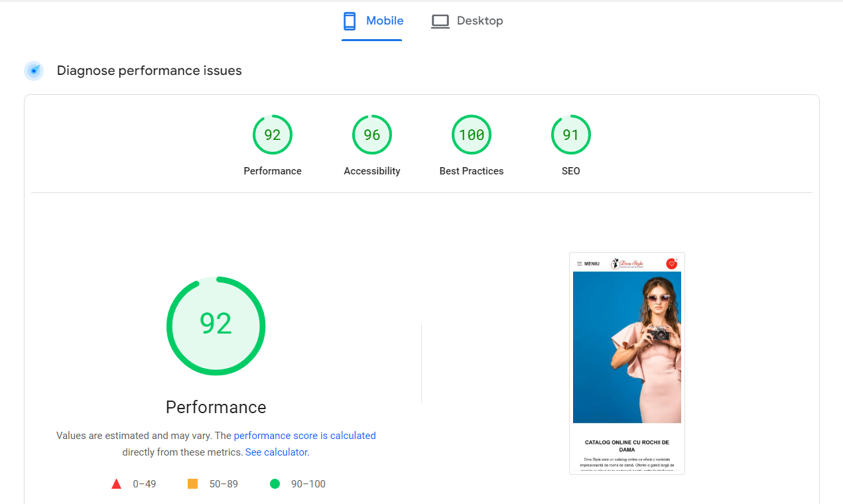Click the Diva Style logo in the preview
Screen dimensions: 843x504
[x=626, y=262]
